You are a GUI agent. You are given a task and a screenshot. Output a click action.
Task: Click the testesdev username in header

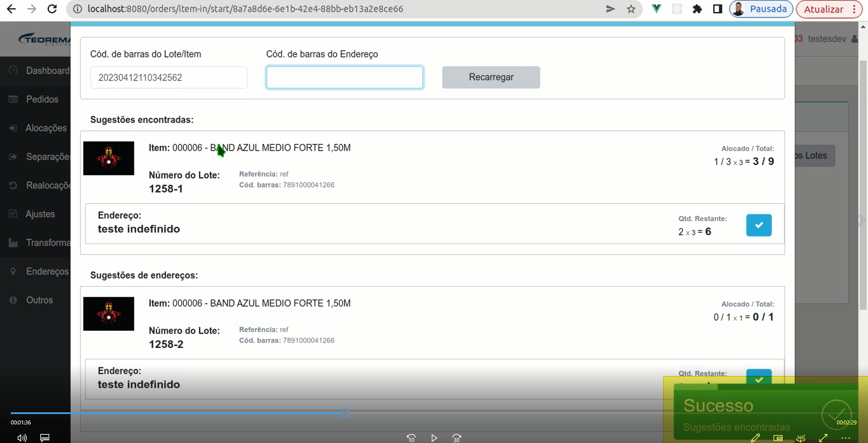click(x=827, y=39)
